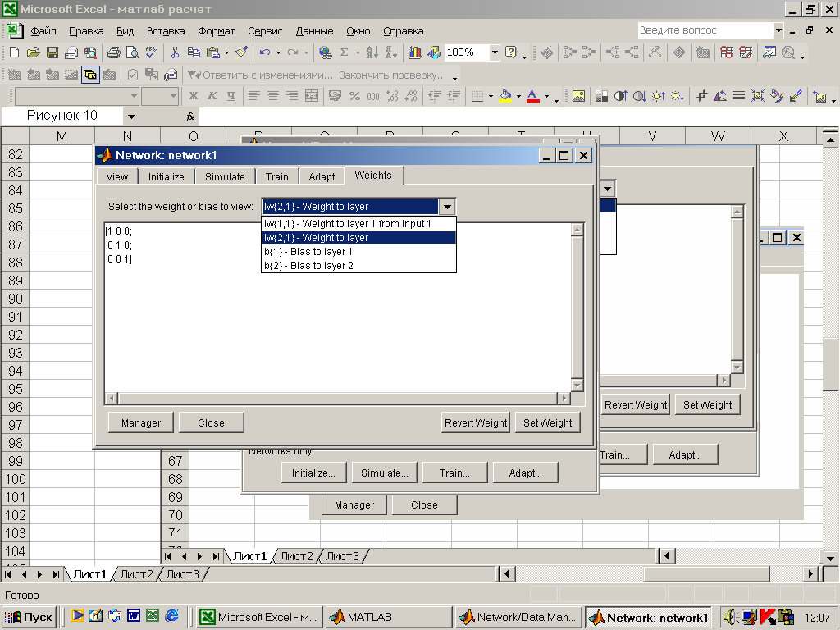Click the Excel Help question mark icon
Image resolution: width=840 pixels, height=630 pixels.
(510, 52)
